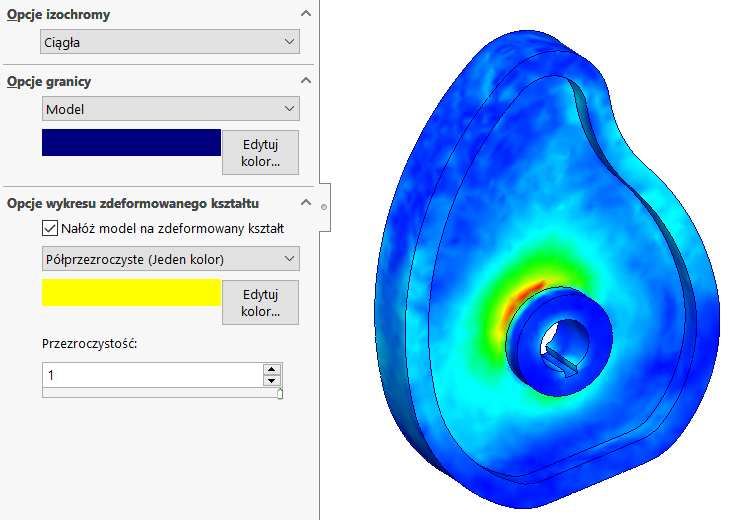This screenshot has height=520, width=730.
Task: Click the keyway hole in the cam hub
Action: pyautogui.click(x=555, y=352)
